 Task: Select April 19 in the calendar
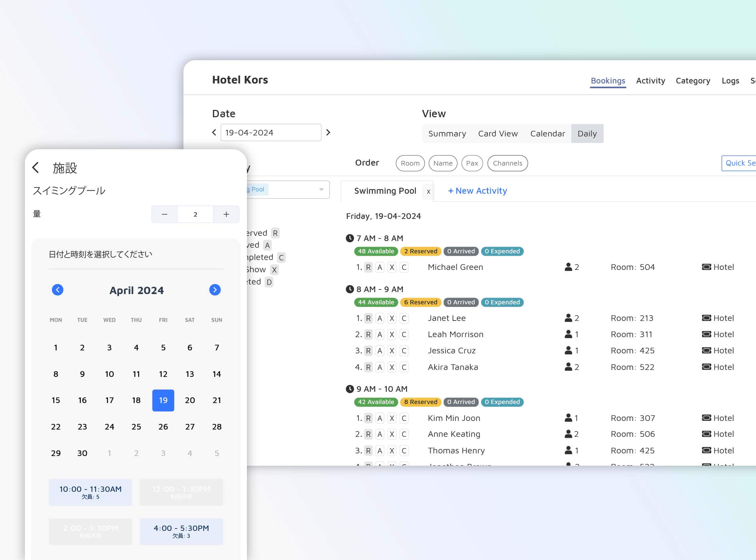163,400
